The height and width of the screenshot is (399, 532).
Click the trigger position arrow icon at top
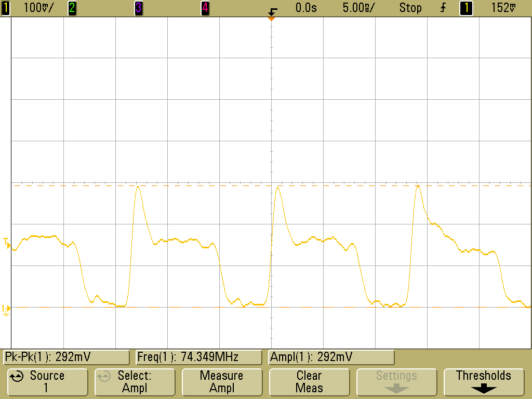(x=272, y=12)
